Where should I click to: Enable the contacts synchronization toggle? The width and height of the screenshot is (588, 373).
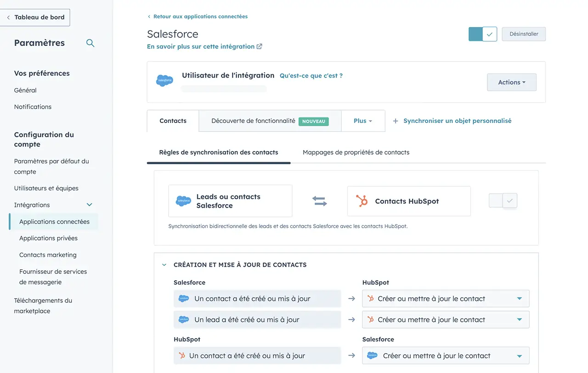503,200
